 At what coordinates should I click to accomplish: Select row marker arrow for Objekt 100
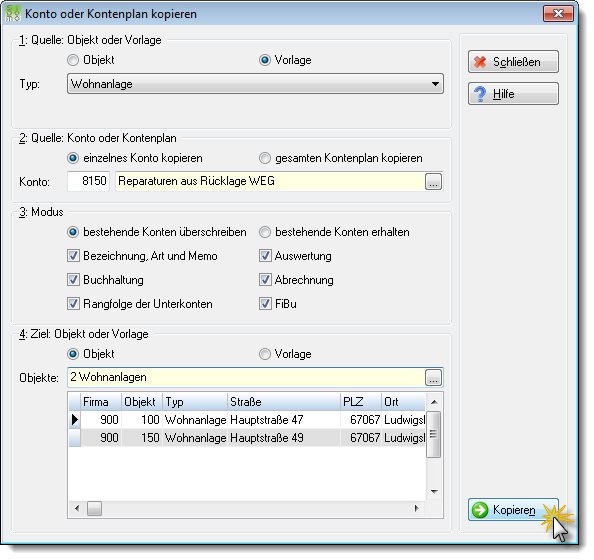click(x=75, y=420)
